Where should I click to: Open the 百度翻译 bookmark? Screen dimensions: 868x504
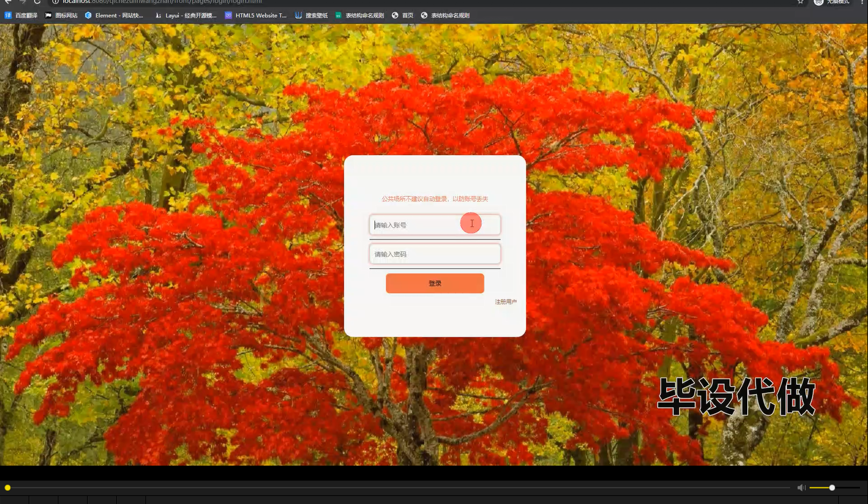point(21,15)
